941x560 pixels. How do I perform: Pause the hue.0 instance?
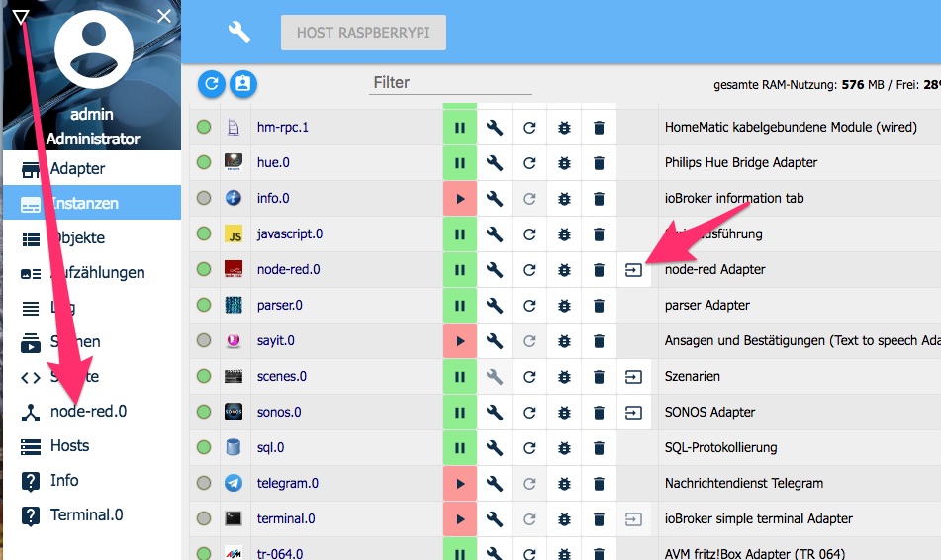[460, 162]
